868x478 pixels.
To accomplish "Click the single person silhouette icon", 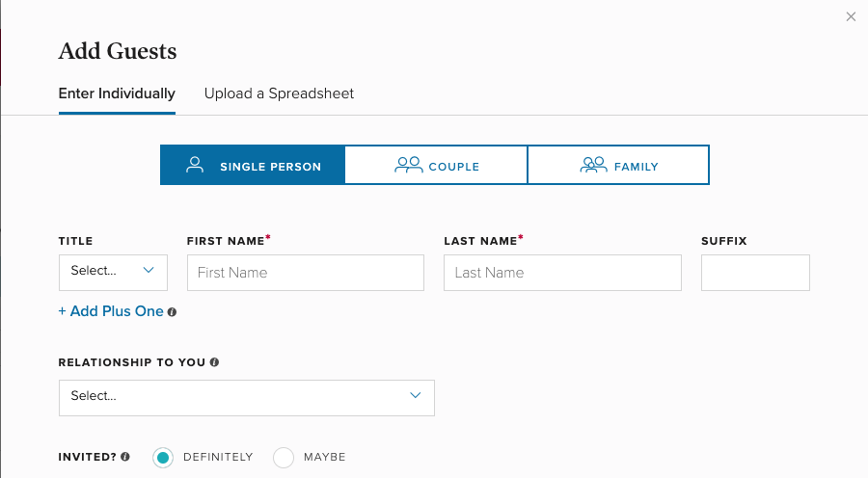I will coord(195,165).
